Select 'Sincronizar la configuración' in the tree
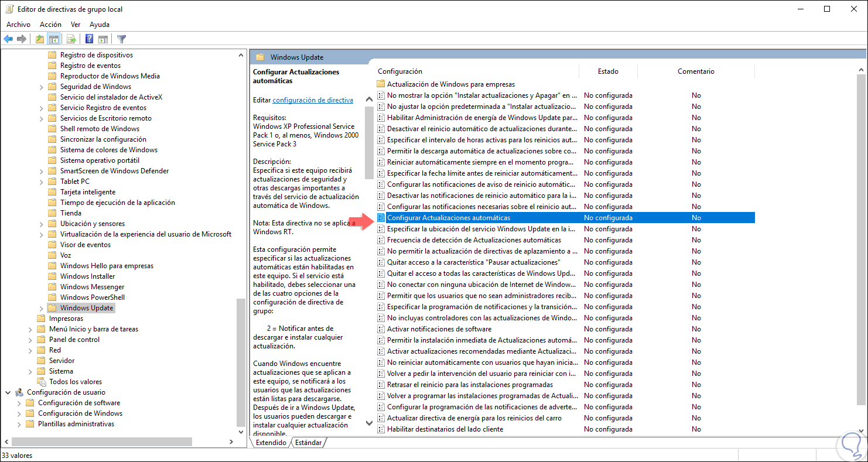The width and height of the screenshot is (868, 462). [103, 139]
